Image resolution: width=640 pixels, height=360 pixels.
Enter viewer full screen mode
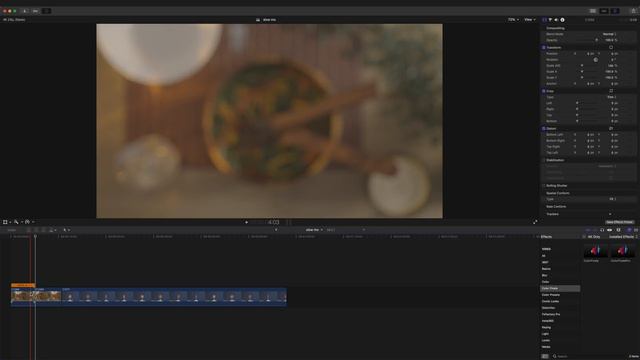[535, 222]
